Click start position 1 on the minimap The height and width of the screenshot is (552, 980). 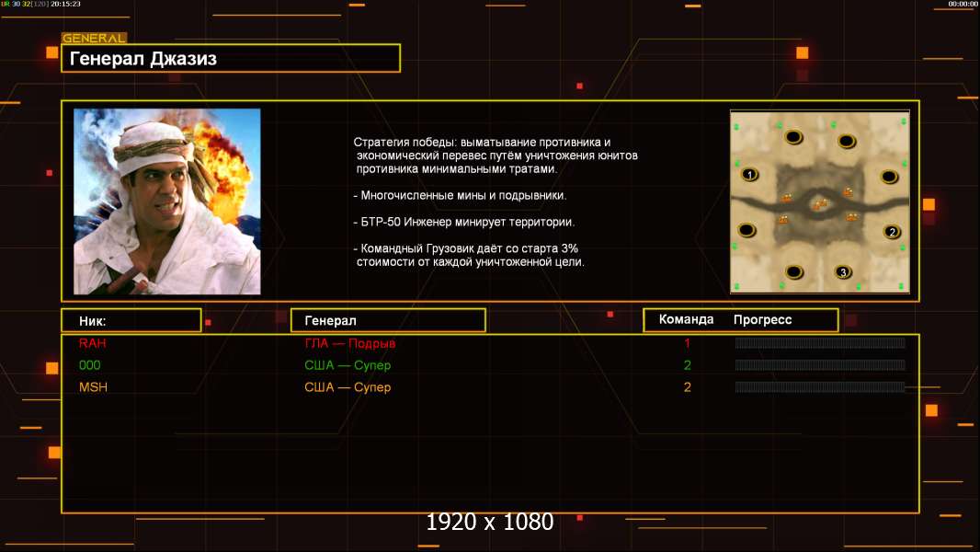pos(749,175)
